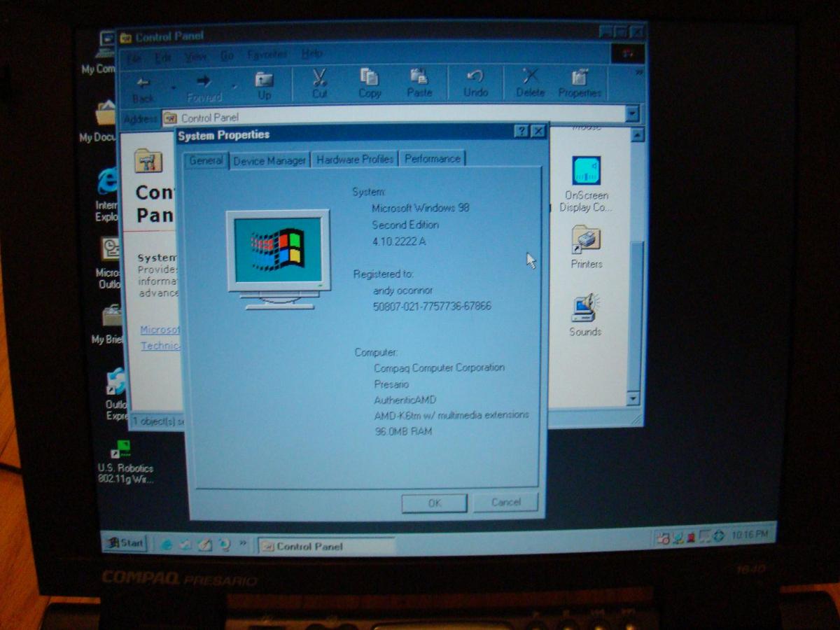Image resolution: width=840 pixels, height=630 pixels.
Task: Click the Windows monitor logo image
Action: 278,260
